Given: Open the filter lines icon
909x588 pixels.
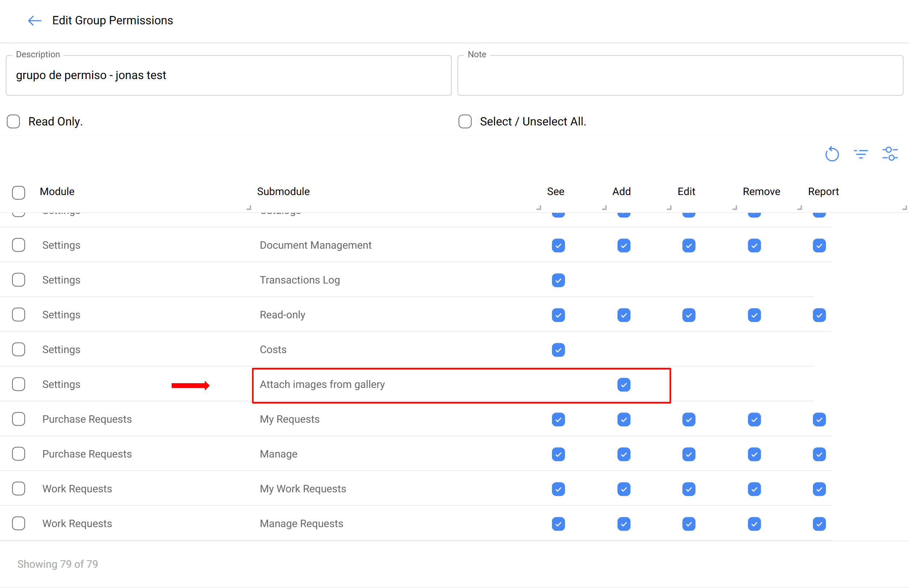Looking at the screenshot, I should click(860, 154).
